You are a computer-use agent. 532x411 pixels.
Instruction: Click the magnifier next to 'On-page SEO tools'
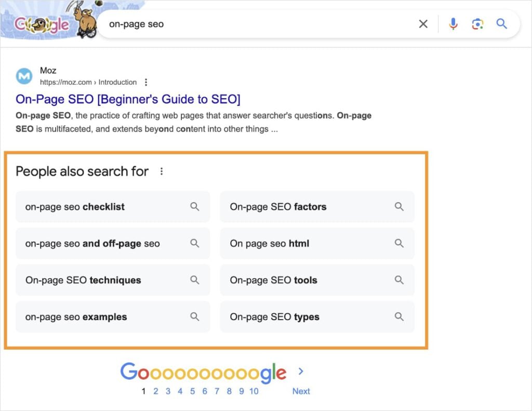tap(400, 280)
